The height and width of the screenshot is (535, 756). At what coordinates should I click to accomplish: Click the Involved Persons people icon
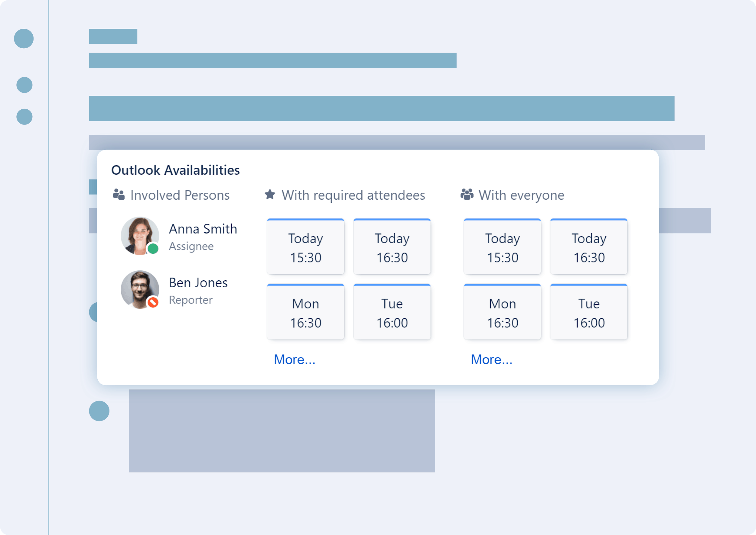point(119,195)
